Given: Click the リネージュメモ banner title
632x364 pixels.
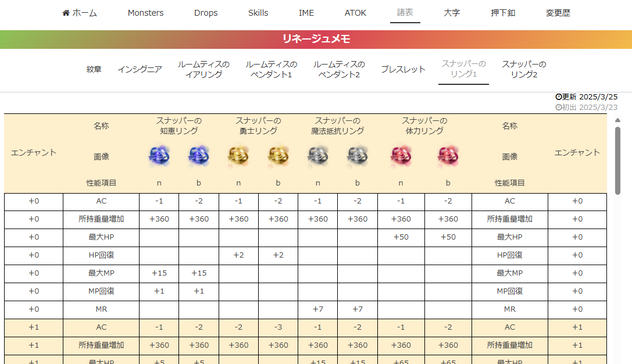Looking at the screenshot, I should point(316,39).
